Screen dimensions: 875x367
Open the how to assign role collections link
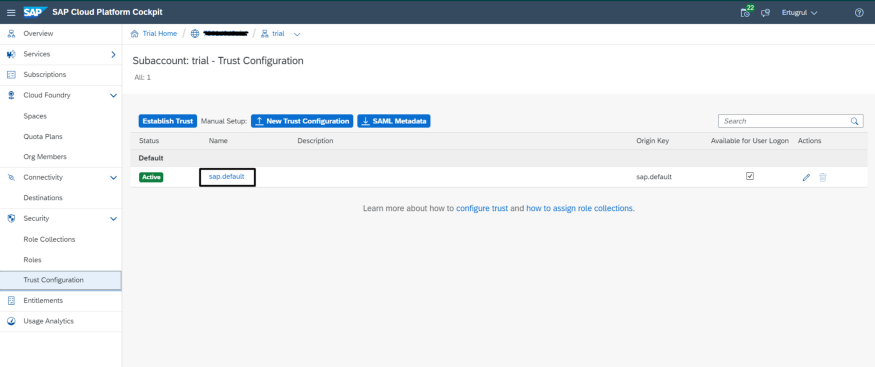click(580, 209)
